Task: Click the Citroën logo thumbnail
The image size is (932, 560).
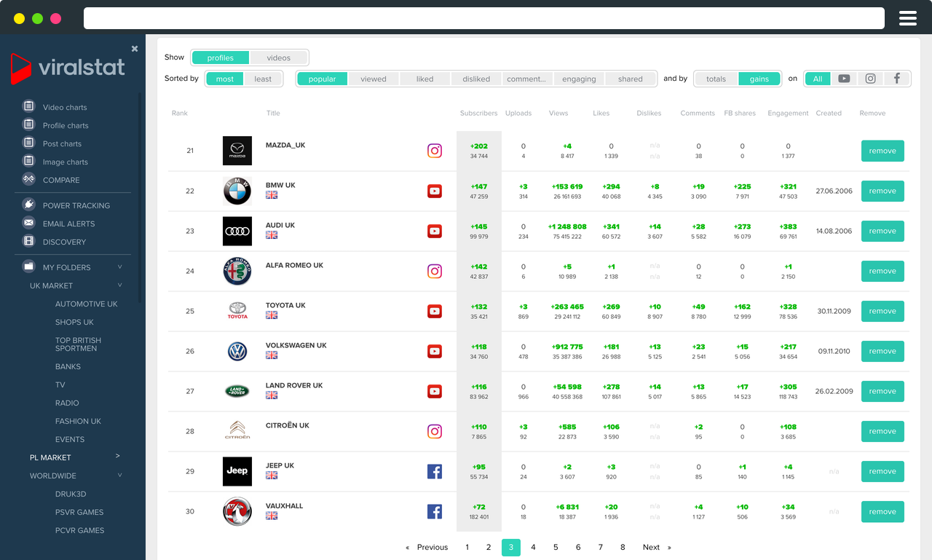Action: point(237,431)
